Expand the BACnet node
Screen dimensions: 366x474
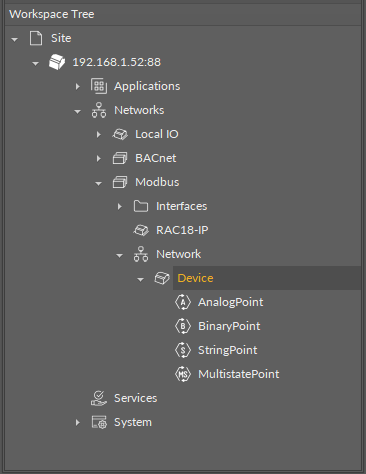tap(99, 158)
